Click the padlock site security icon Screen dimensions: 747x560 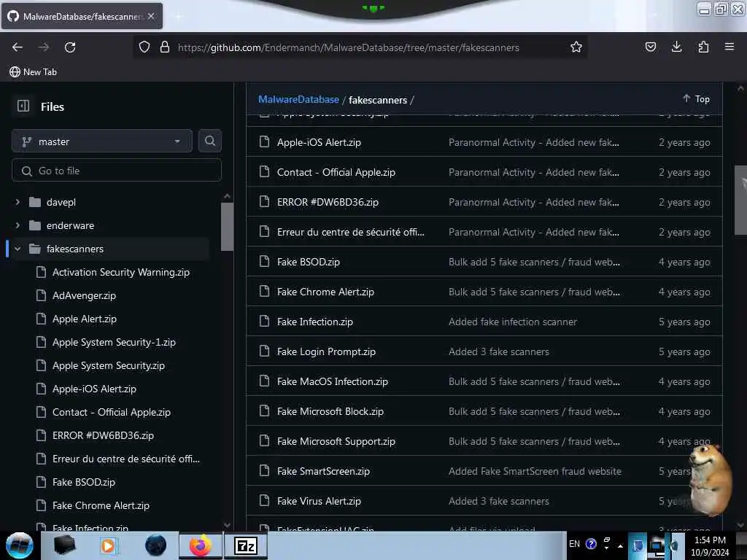(x=165, y=47)
